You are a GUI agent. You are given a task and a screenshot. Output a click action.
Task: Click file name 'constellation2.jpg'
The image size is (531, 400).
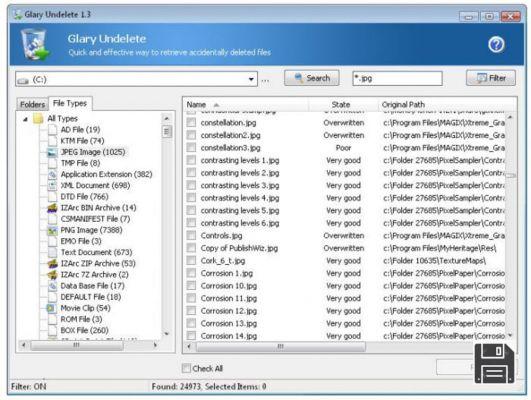pos(230,135)
